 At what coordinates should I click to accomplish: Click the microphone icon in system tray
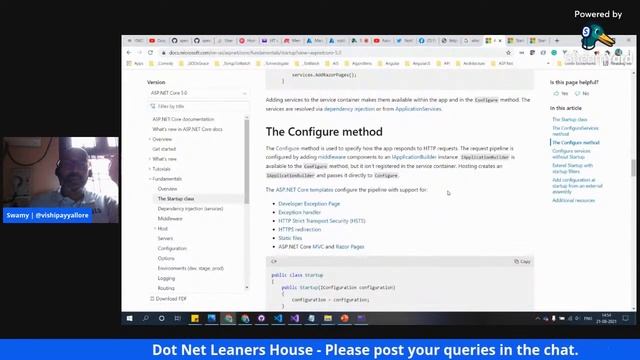(553, 318)
